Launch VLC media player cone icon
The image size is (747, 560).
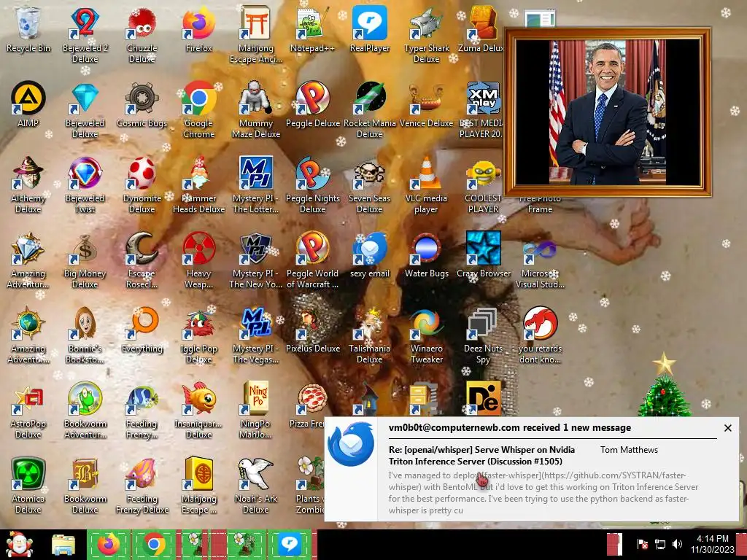pyautogui.click(x=426, y=184)
